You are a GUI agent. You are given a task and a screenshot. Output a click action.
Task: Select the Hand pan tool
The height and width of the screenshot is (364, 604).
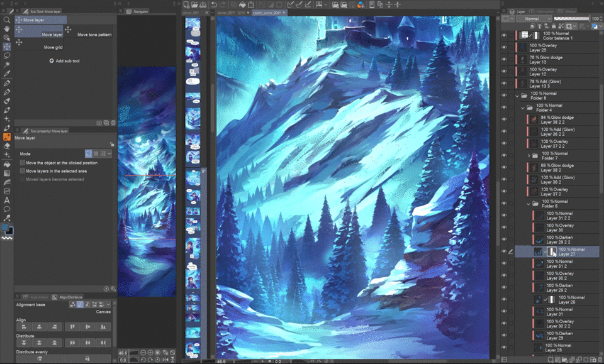[x=6, y=29]
